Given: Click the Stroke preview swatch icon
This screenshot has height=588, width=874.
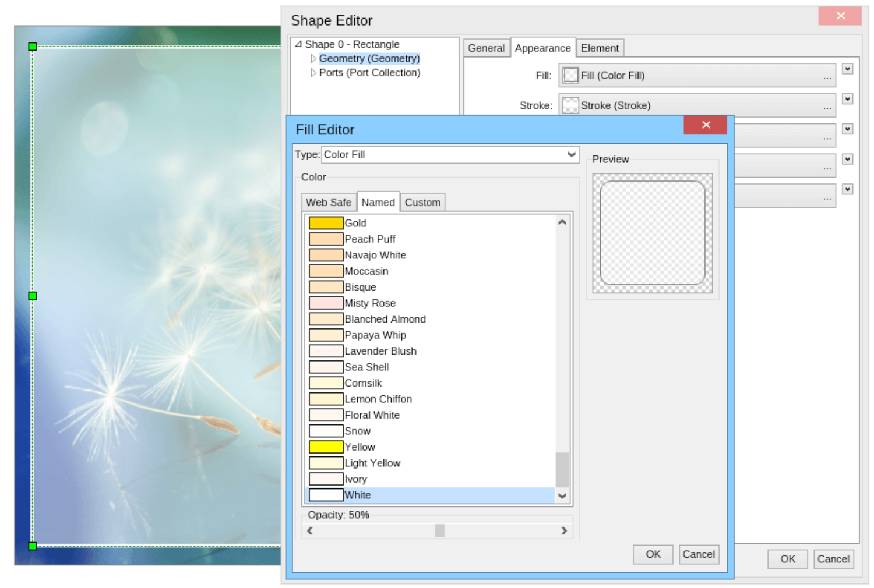Looking at the screenshot, I should (x=570, y=105).
